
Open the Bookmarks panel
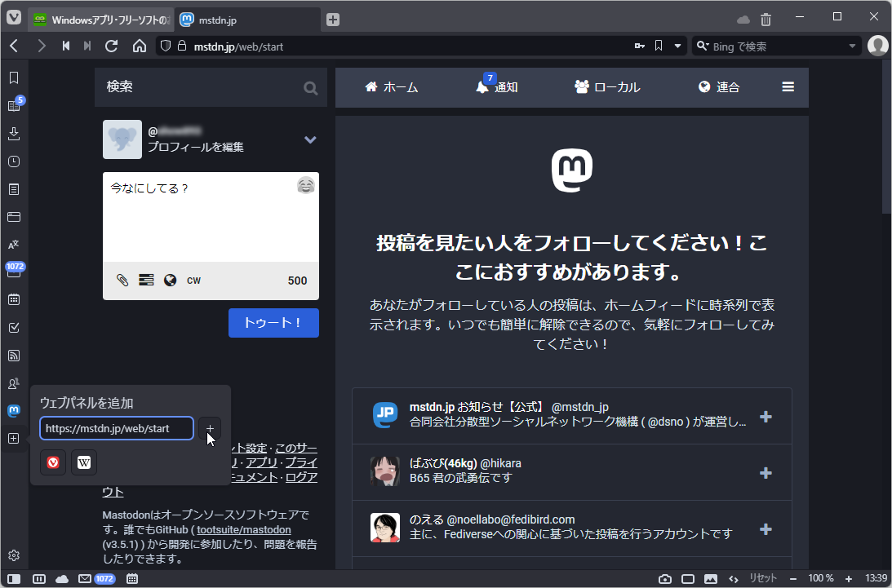tap(14, 77)
